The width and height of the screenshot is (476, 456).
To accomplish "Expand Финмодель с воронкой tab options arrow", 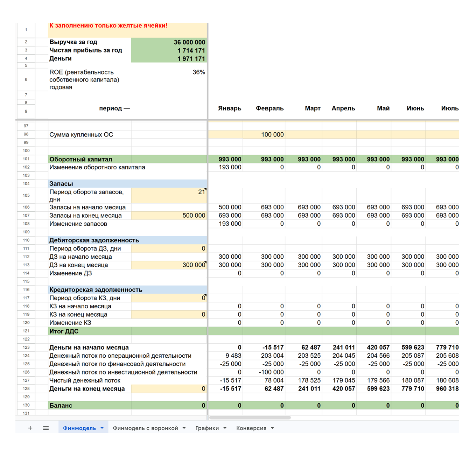I will point(184,428).
